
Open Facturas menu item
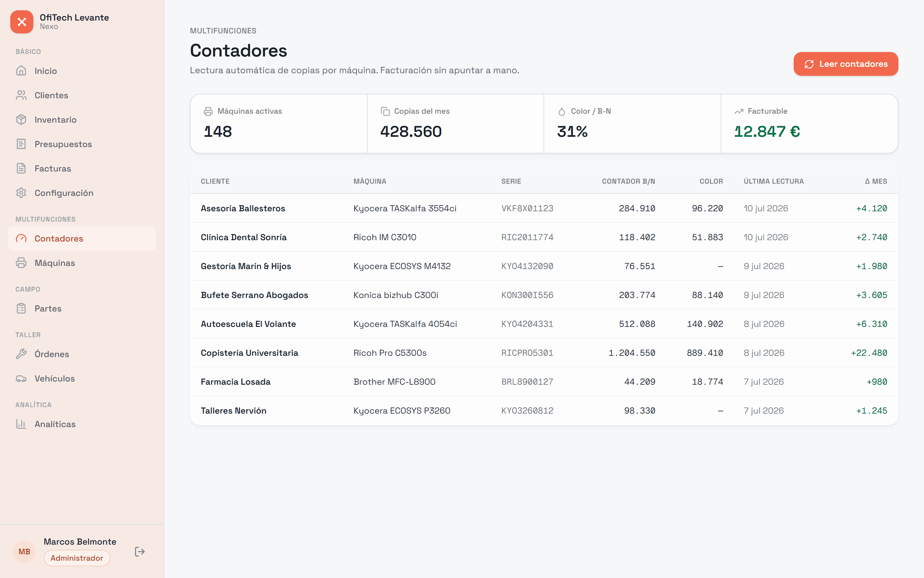click(82, 169)
